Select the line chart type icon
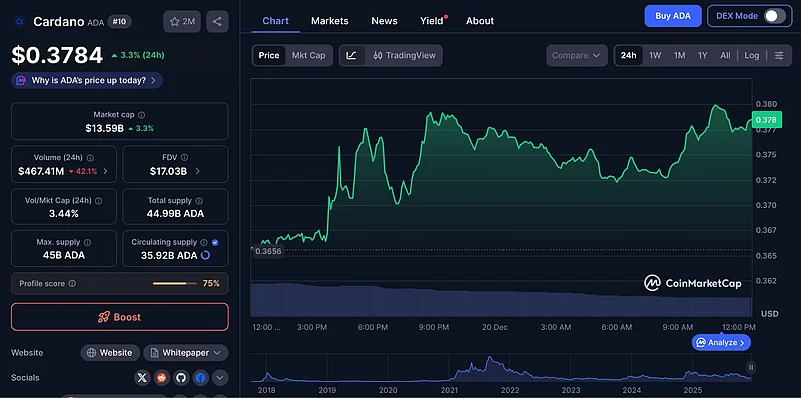The width and height of the screenshot is (801, 398). (x=351, y=55)
